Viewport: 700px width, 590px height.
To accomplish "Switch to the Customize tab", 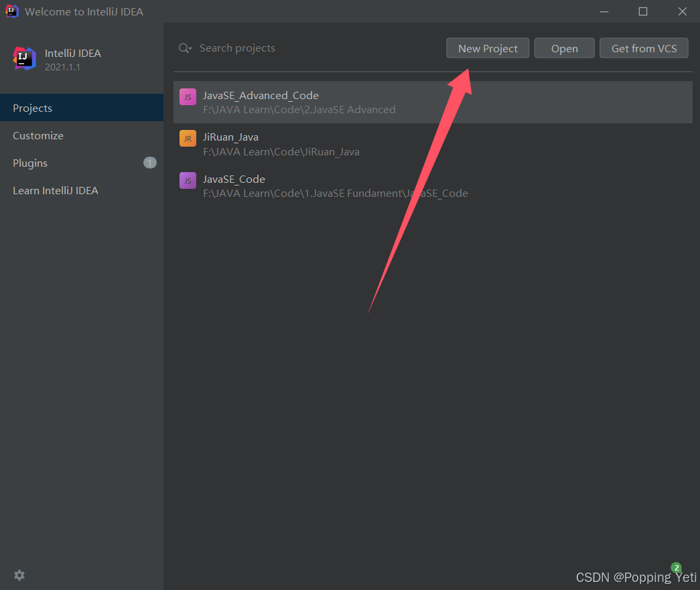I will (82, 136).
